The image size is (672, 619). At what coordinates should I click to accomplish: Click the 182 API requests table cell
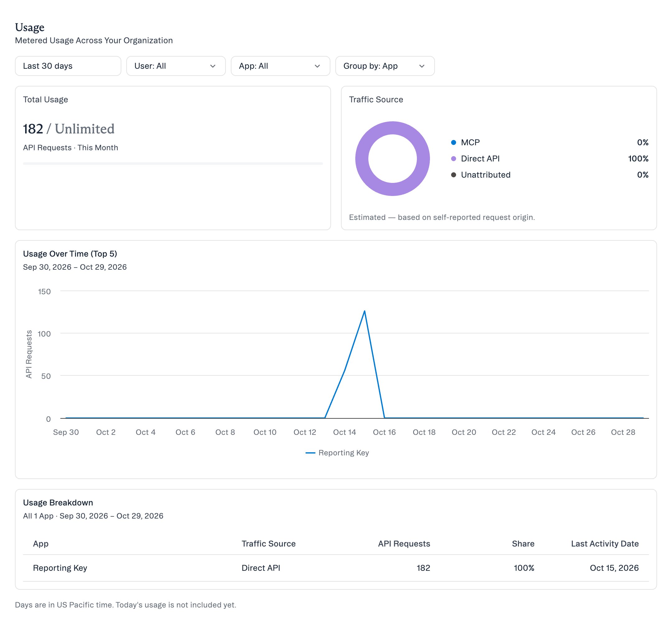pos(423,568)
